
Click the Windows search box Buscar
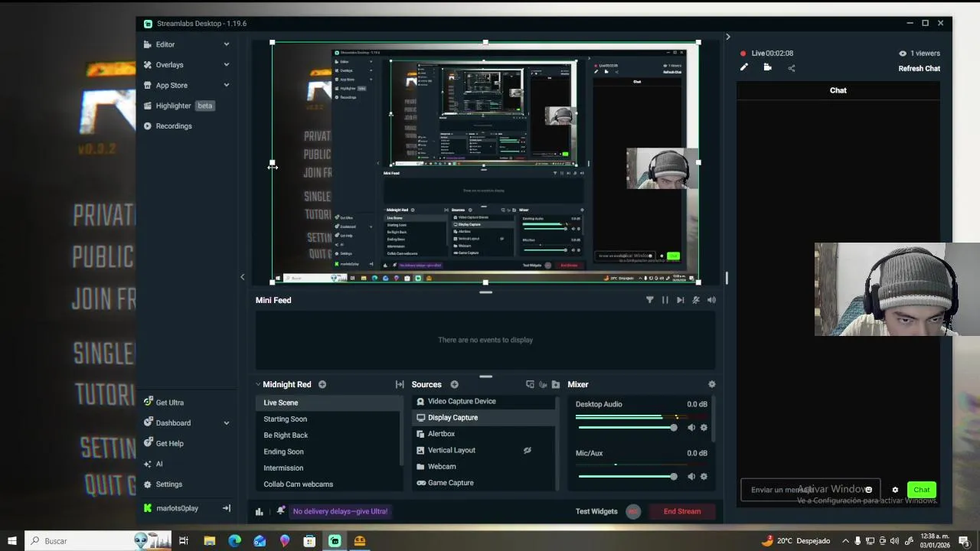point(100,541)
